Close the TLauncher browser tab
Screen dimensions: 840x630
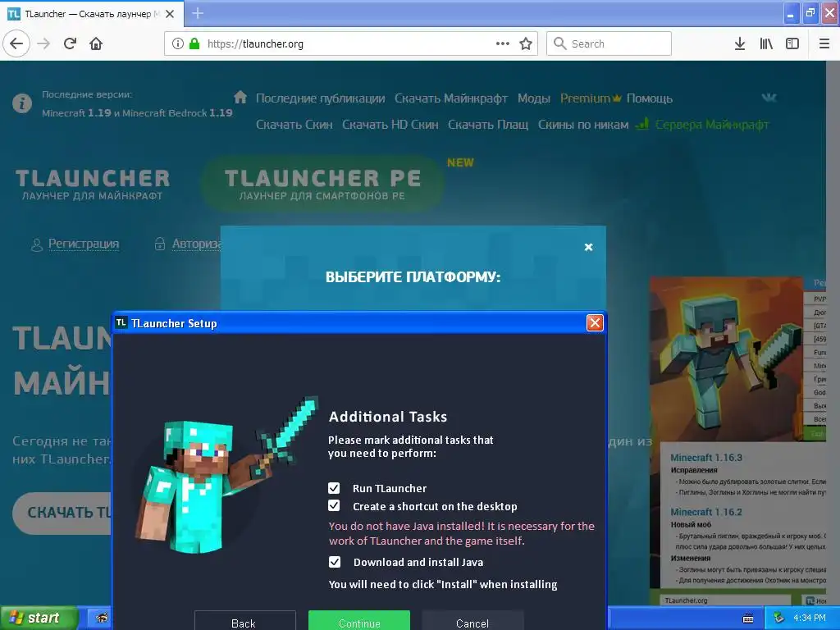click(170, 14)
